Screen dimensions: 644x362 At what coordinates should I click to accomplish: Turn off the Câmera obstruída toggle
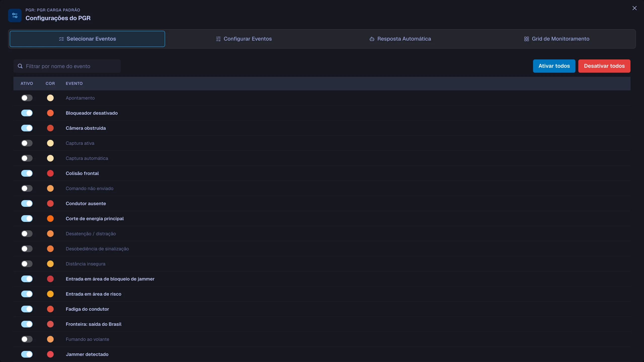(27, 128)
